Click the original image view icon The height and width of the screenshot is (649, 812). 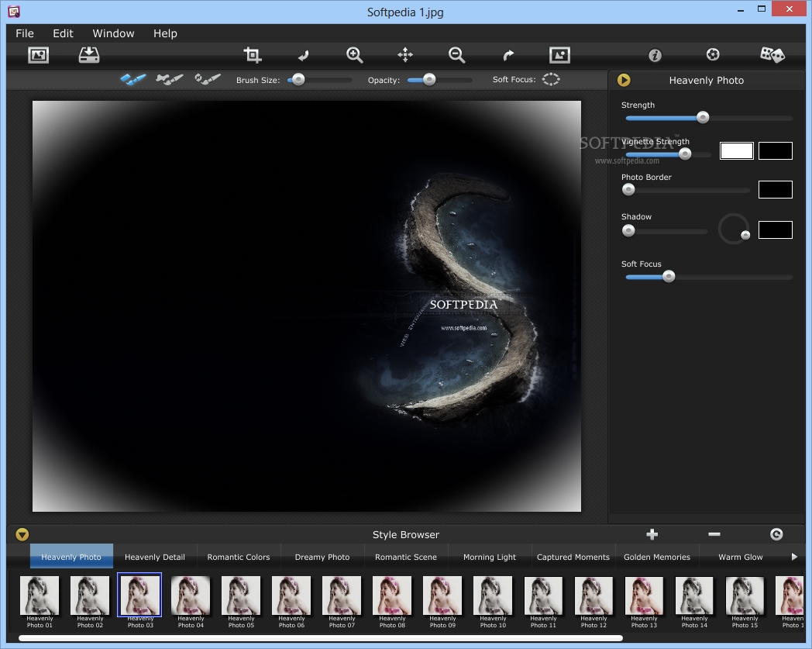coord(559,55)
